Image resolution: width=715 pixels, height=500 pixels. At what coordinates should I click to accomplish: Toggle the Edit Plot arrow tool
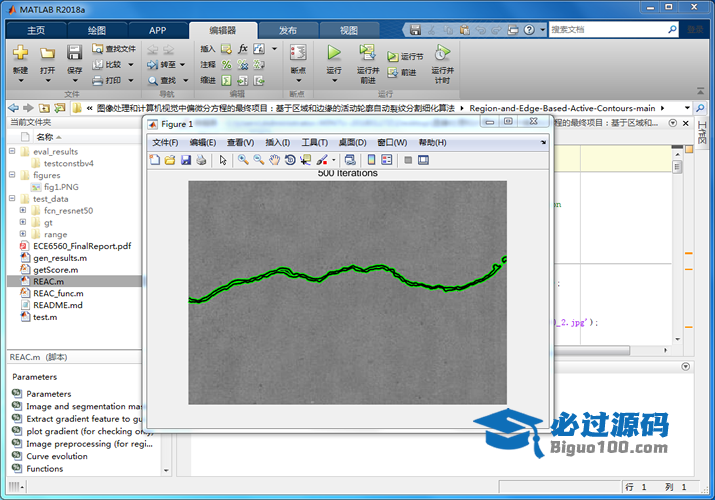click(223, 160)
